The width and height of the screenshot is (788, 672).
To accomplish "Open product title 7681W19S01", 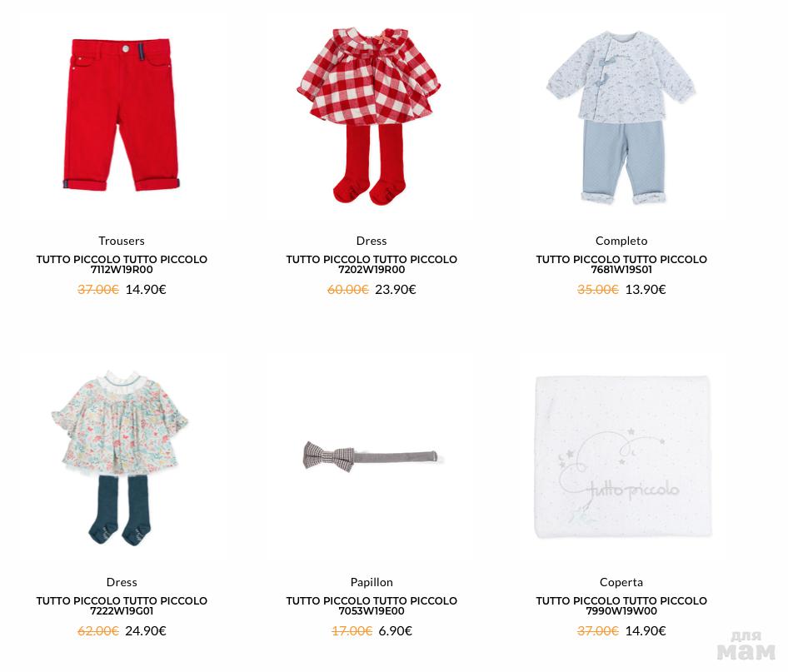I will click(621, 264).
